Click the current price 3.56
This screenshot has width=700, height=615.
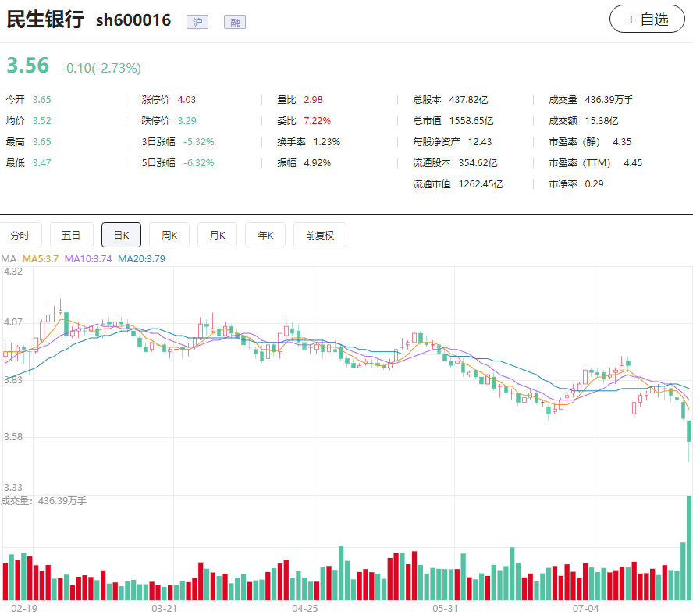pyautogui.click(x=27, y=66)
